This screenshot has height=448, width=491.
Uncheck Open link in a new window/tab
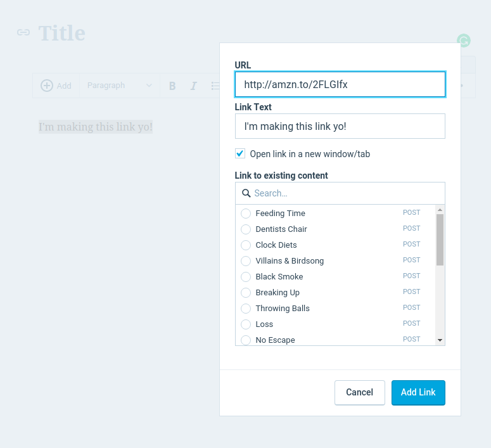(x=240, y=153)
